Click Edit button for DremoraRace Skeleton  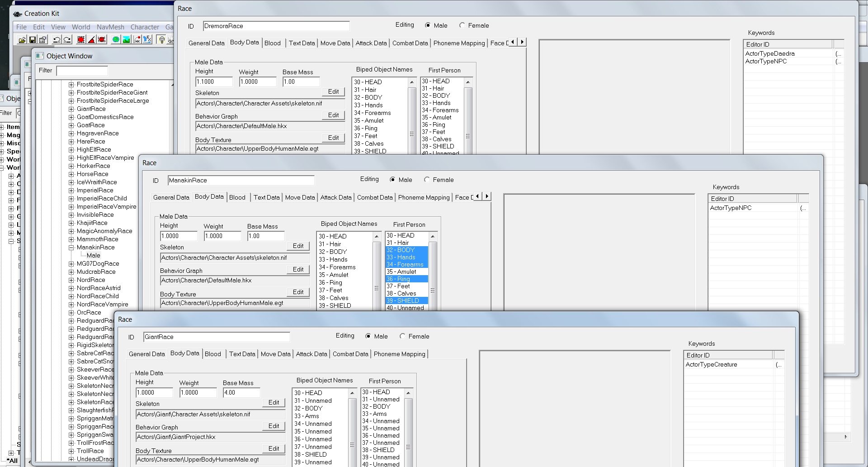pyautogui.click(x=333, y=91)
